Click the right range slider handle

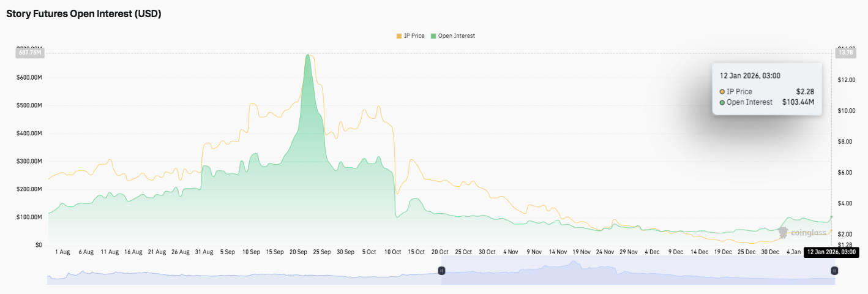click(x=834, y=270)
